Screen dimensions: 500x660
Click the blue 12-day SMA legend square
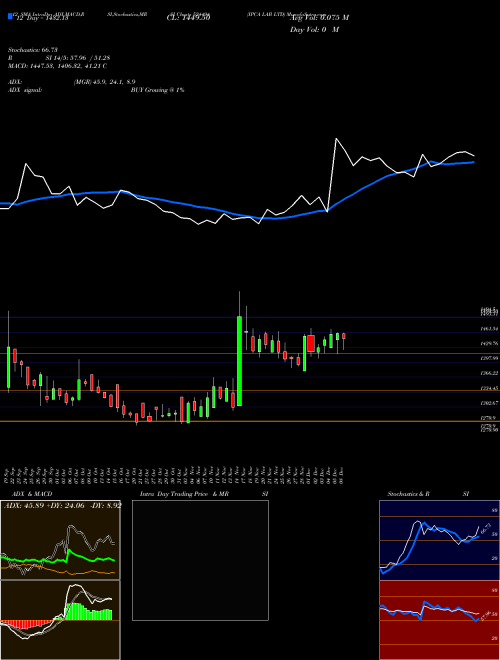[11, 17]
